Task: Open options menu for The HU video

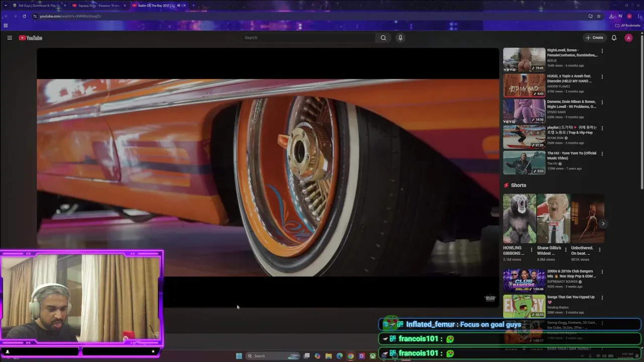Action: (x=602, y=153)
